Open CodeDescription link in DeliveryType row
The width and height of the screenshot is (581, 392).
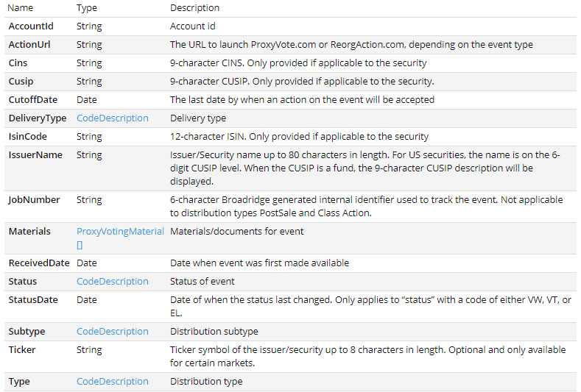click(112, 118)
